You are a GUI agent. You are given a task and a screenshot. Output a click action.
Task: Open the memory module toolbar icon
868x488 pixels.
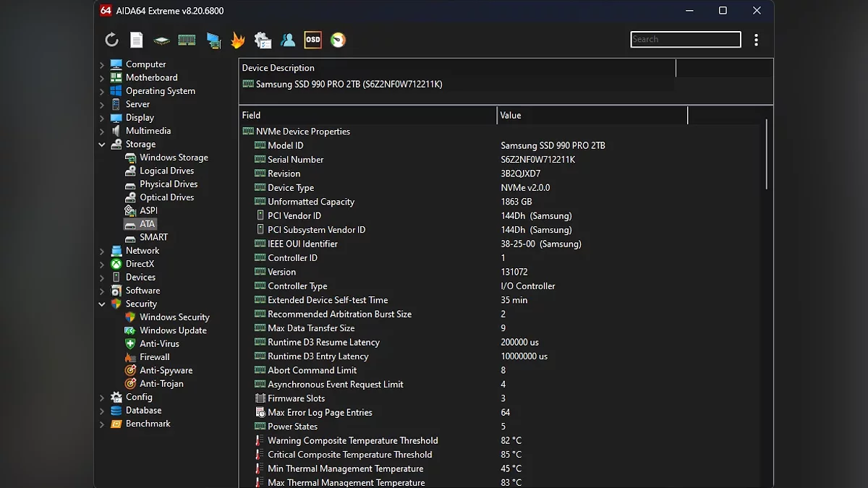click(187, 40)
